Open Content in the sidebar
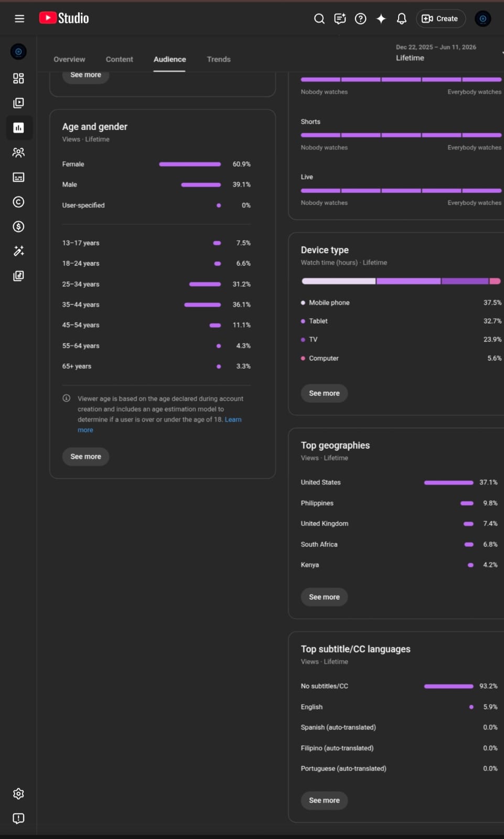Screen dimensions: 504x839 [18, 103]
